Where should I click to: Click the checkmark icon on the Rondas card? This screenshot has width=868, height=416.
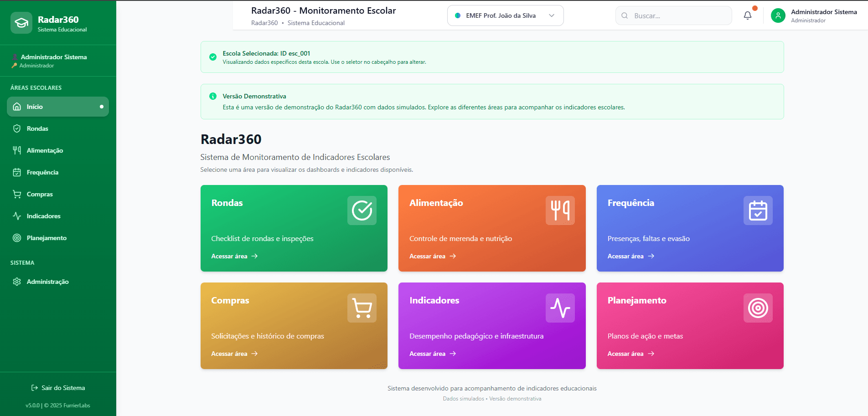click(362, 210)
